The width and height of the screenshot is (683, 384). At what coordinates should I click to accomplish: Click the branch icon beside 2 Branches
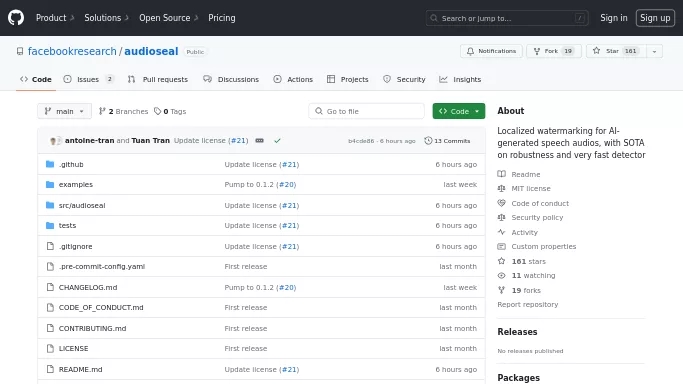pos(102,111)
